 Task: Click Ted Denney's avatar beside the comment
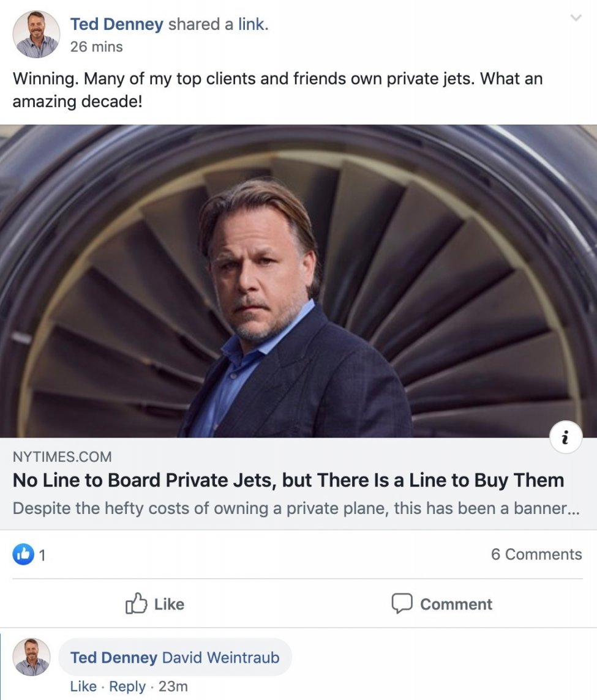[31, 657]
